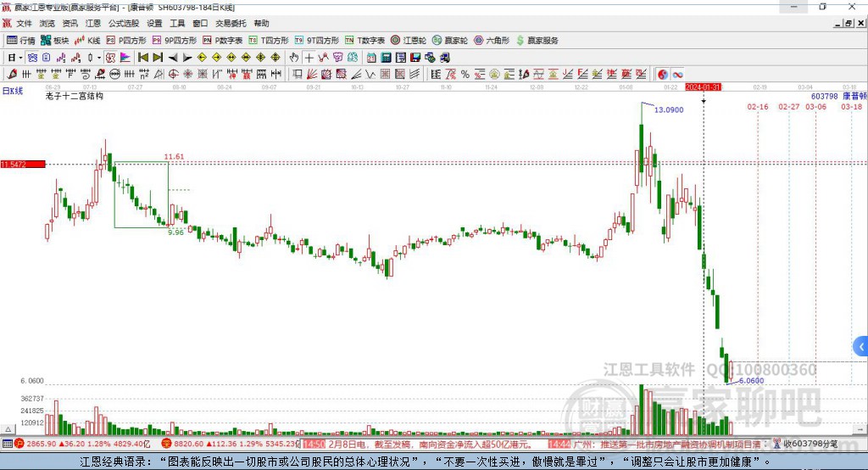Click the percent sign drawing tool
Image resolution: width=868 pixels, height=470 pixels.
tap(465, 75)
